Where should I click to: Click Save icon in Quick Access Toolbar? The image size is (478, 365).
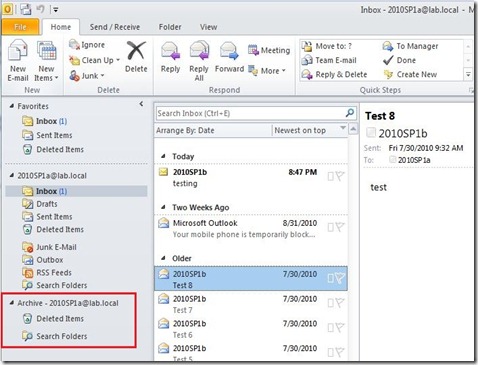(x=26, y=9)
